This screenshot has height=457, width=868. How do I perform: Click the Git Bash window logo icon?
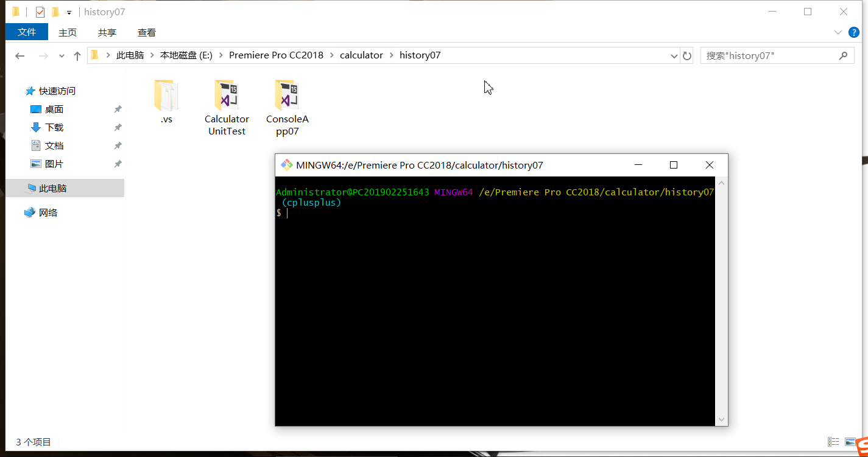(286, 165)
